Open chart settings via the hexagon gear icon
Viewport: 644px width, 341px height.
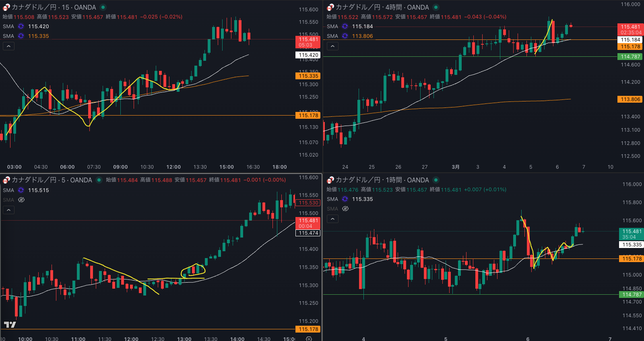point(309,339)
